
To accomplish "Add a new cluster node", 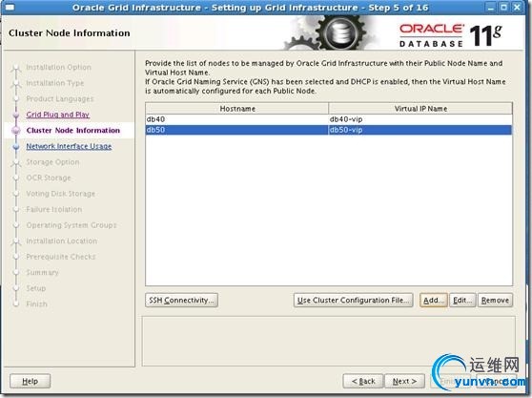I will tap(433, 301).
